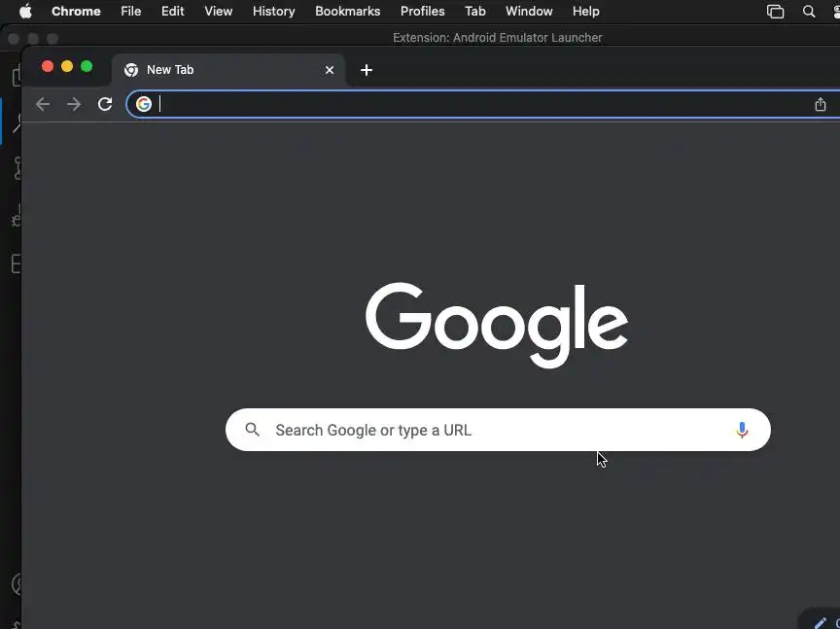Image resolution: width=840 pixels, height=629 pixels.
Task: Open the Tab menu
Action: pyautogui.click(x=474, y=12)
